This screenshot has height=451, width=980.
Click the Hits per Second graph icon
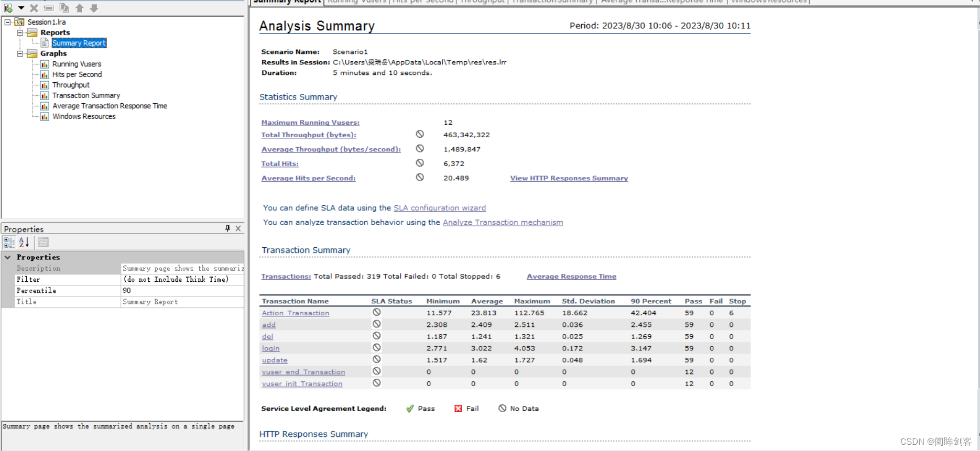click(x=45, y=74)
